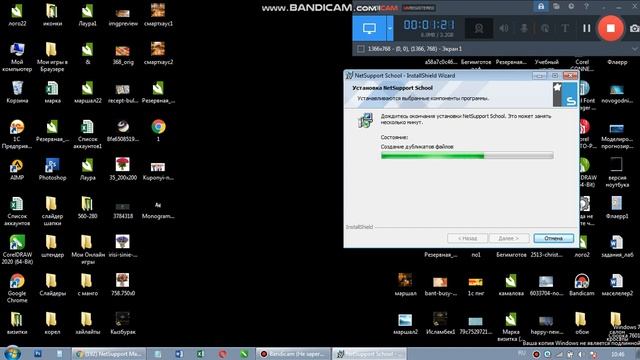Select the маршал22 desktop file
Image resolution: width=640 pixels, height=360 pixels.
(87, 92)
